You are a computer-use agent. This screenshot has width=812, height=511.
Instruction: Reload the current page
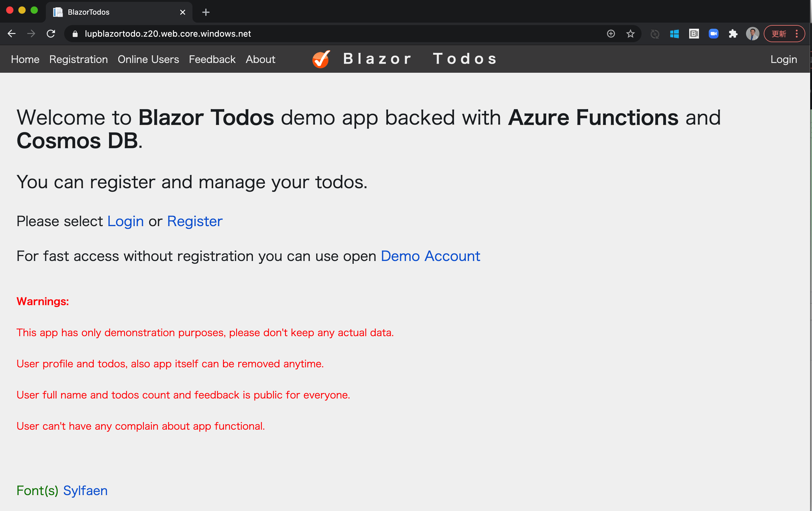51,34
